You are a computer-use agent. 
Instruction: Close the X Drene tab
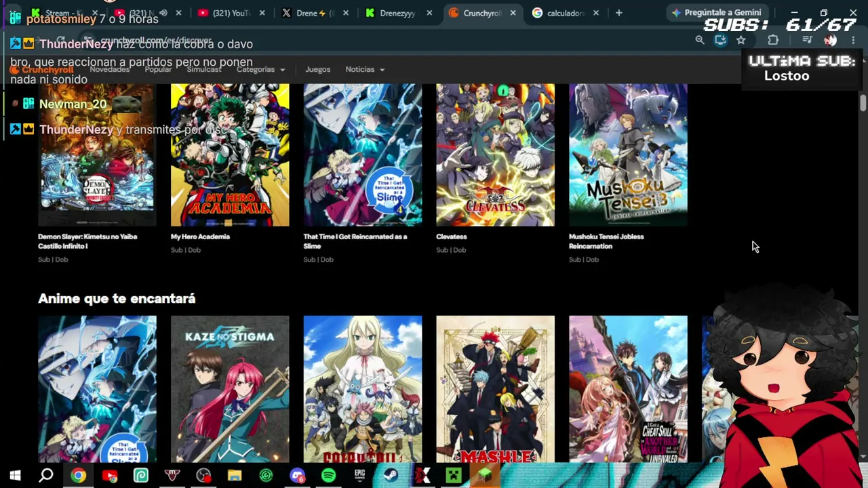tap(346, 13)
